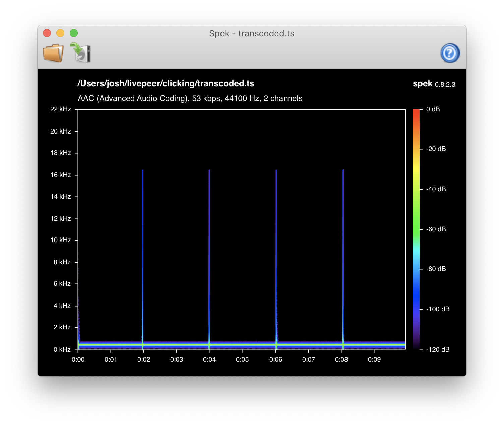Select the low-frequency band near 0 kHz
This screenshot has height=426, width=504.
pos(242,344)
